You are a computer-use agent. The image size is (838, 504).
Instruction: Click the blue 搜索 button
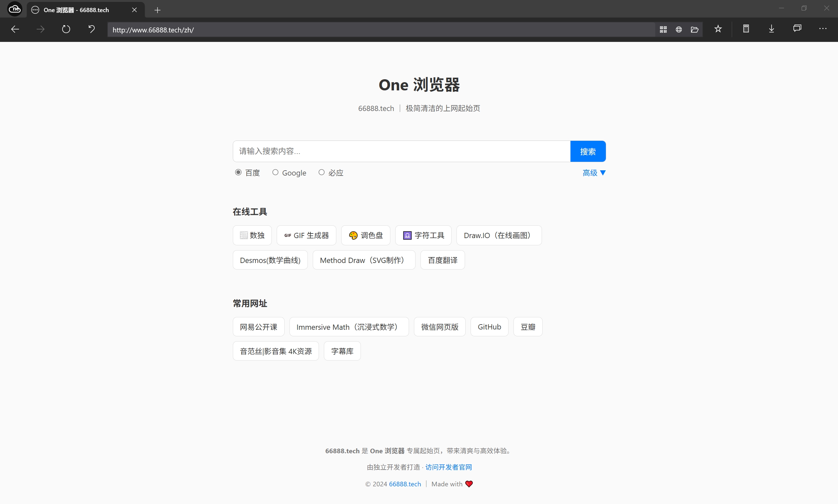(588, 151)
